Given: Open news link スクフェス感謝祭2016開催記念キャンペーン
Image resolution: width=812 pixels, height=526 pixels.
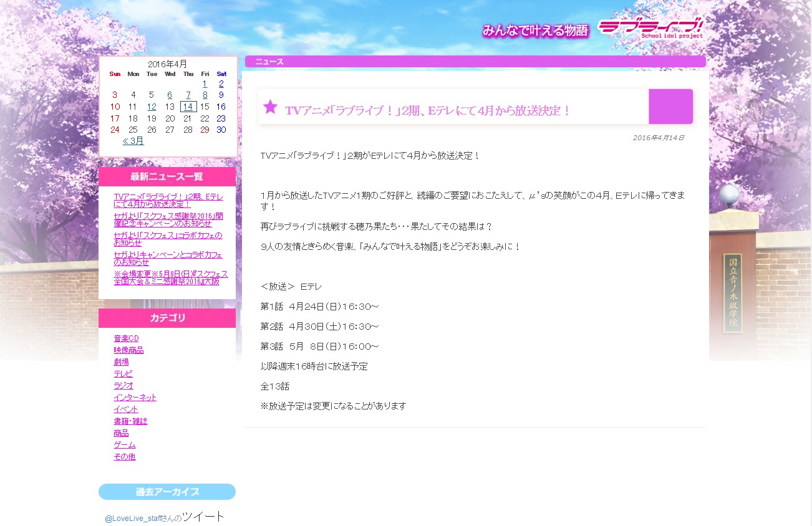Looking at the screenshot, I should [x=168, y=219].
